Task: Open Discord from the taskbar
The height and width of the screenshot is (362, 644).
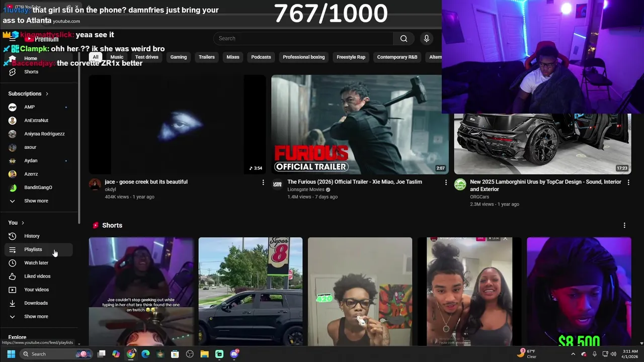Action: (x=234, y=354)
